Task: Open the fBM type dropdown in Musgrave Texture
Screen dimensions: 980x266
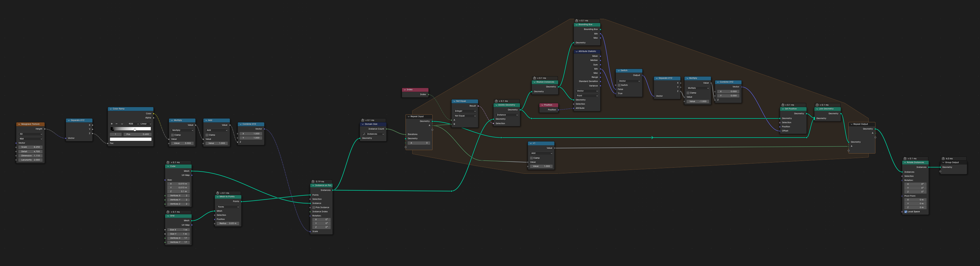Action: (x=30, y=139)
